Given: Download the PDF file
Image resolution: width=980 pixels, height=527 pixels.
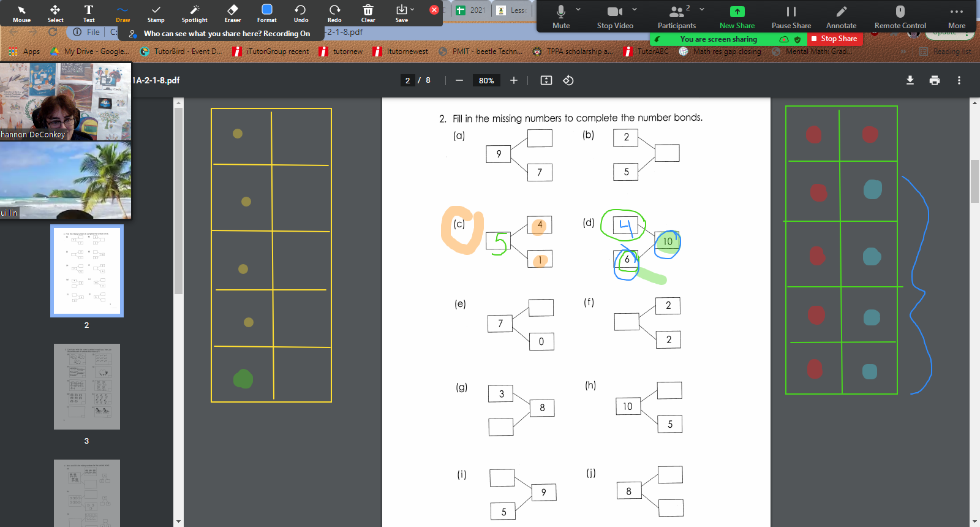Looking at the screenshot, I should [910, 80].
